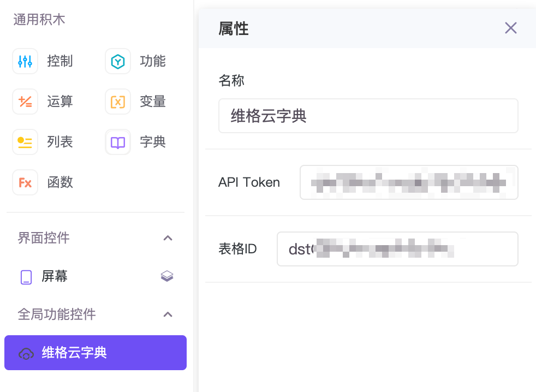536x392 pixels.
Task: Click the phone icon beside 屏幕
Action: coord(26,277)
